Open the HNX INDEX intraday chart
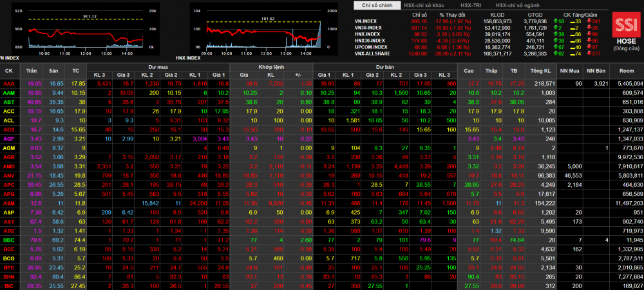The image size is (644, 290). [x=264, y=29]
